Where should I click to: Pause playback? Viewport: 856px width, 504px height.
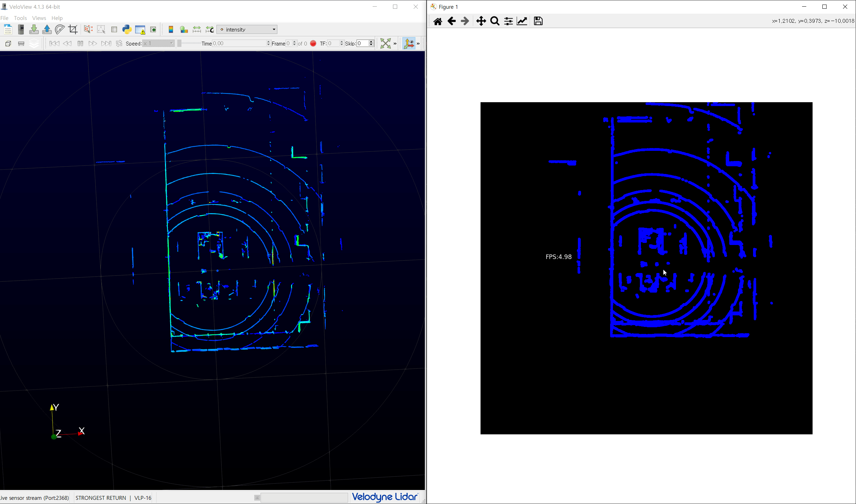tap(80, 43)
